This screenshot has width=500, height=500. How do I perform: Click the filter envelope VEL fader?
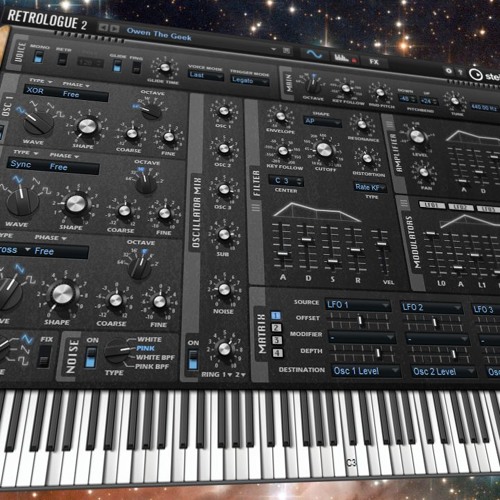tap(381, 244)
